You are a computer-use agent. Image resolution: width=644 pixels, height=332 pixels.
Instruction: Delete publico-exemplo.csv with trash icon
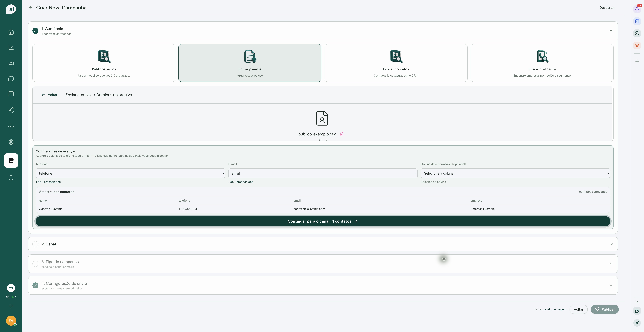tap(342, 134)
